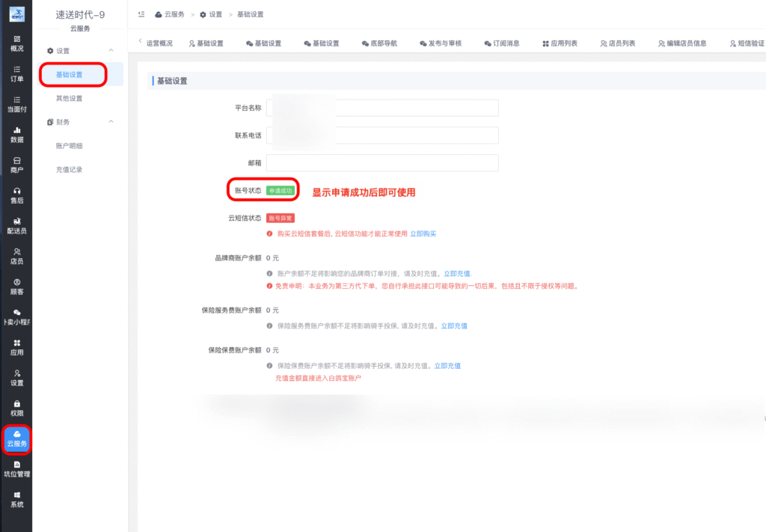Click the 邮箱 email input field

pos(382,163)
